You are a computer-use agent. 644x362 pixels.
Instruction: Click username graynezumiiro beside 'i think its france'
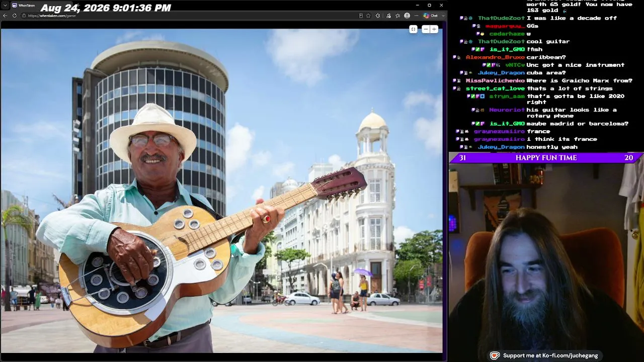[x=499, y=139]
